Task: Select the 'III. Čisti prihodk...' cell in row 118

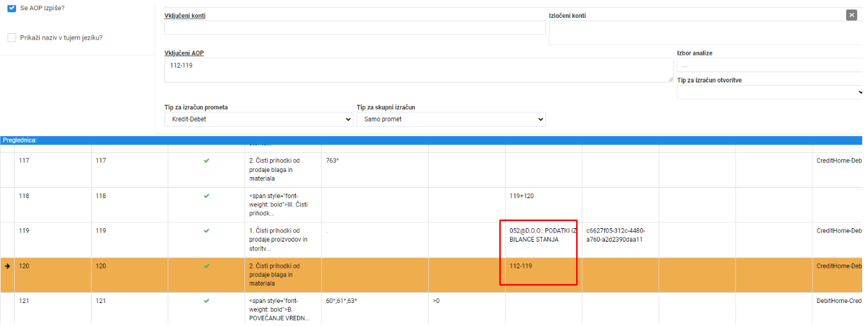Action: [283, 205]
